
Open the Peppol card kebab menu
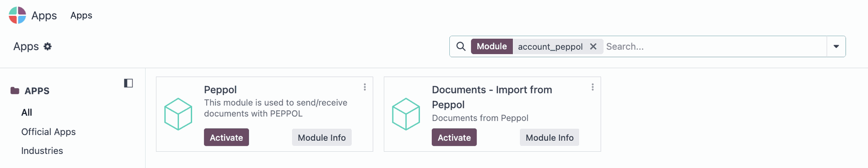tap(365, 87)
